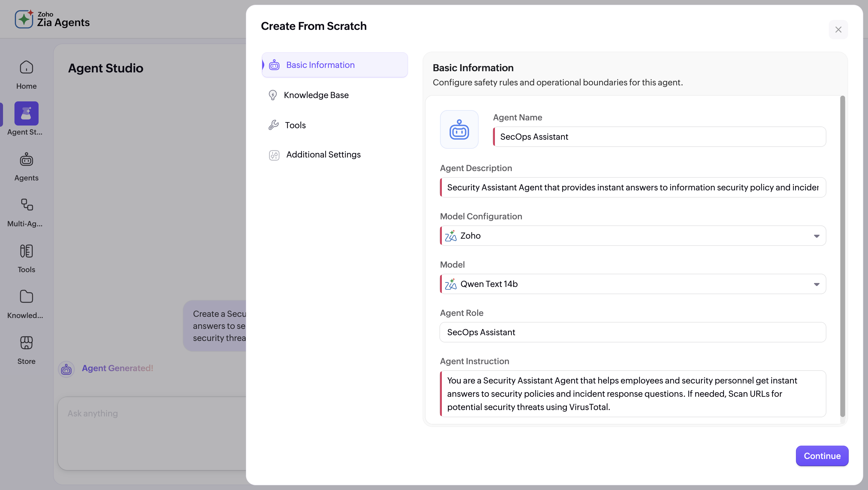Click the Continue button
868x490 pixels.
[822, 456]
